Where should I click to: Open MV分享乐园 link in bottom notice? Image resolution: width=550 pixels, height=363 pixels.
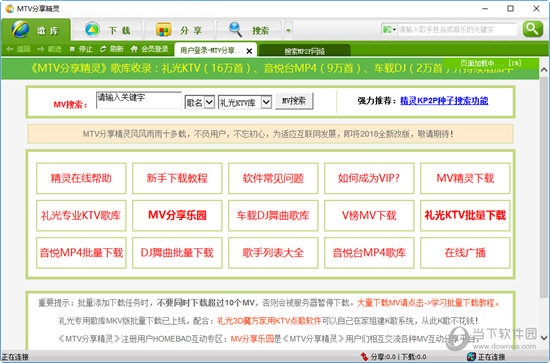(x=252, y=339)
